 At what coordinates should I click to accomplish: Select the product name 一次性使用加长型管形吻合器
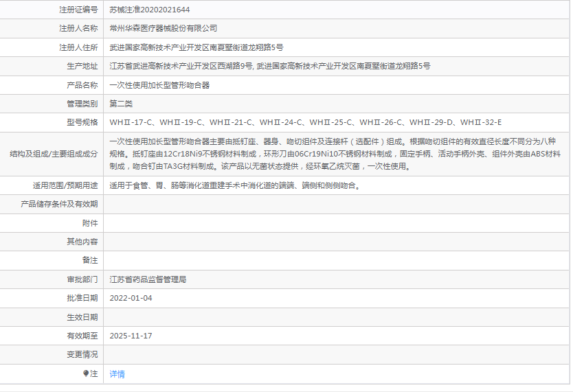(x=159, y=85)
